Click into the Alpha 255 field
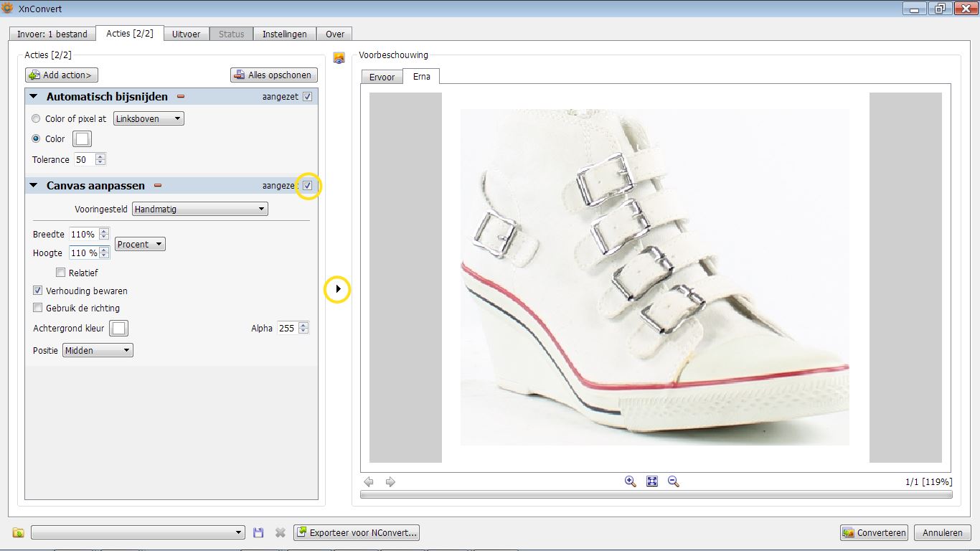Viewport: 980px width, 551px height. pos(288,328)
